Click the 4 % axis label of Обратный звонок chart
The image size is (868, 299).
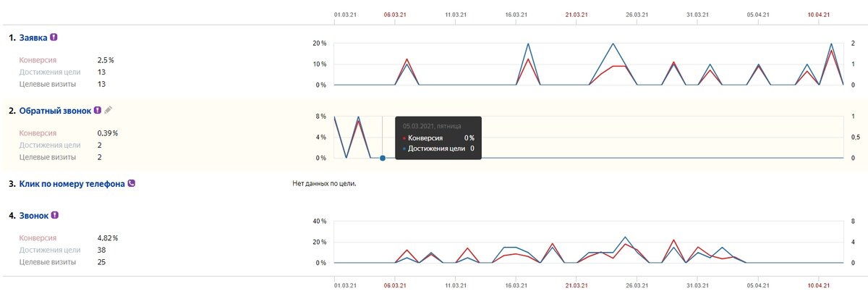click(321, 138)
